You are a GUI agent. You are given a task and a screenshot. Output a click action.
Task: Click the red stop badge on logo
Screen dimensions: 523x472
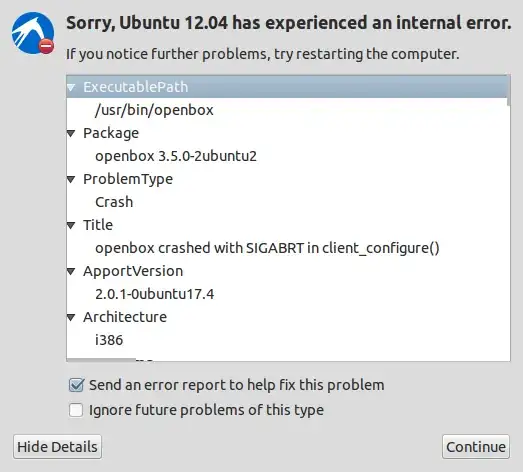click(x=46, y=46)
